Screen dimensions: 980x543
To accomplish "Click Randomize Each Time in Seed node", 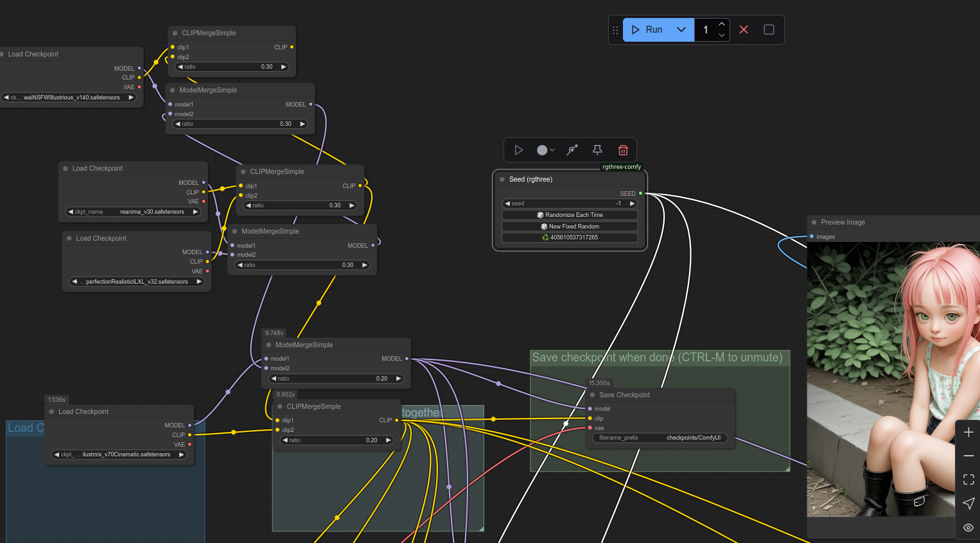I will click(x=570, y=215).
